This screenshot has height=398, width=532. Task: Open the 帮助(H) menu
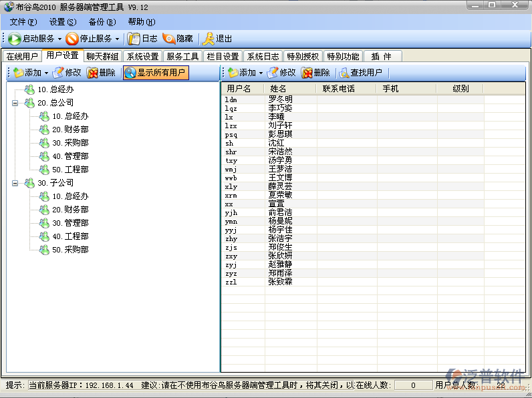click(142, 22)
